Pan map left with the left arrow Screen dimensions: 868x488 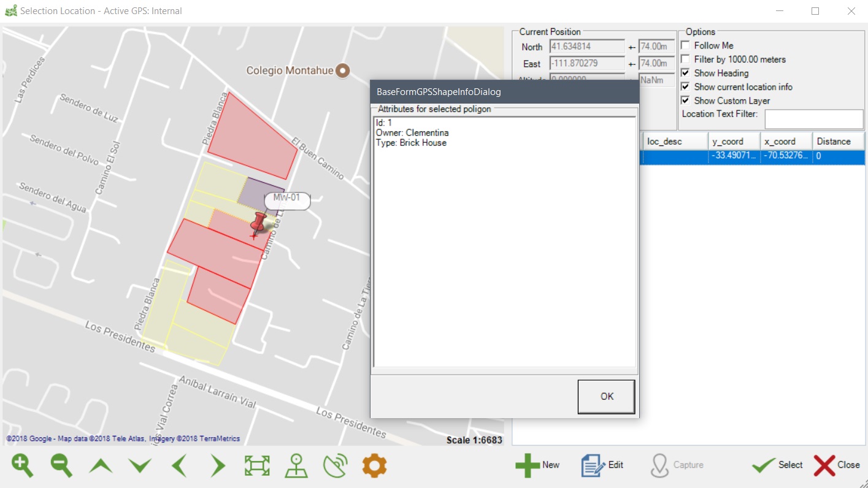[x=179, y=466]
